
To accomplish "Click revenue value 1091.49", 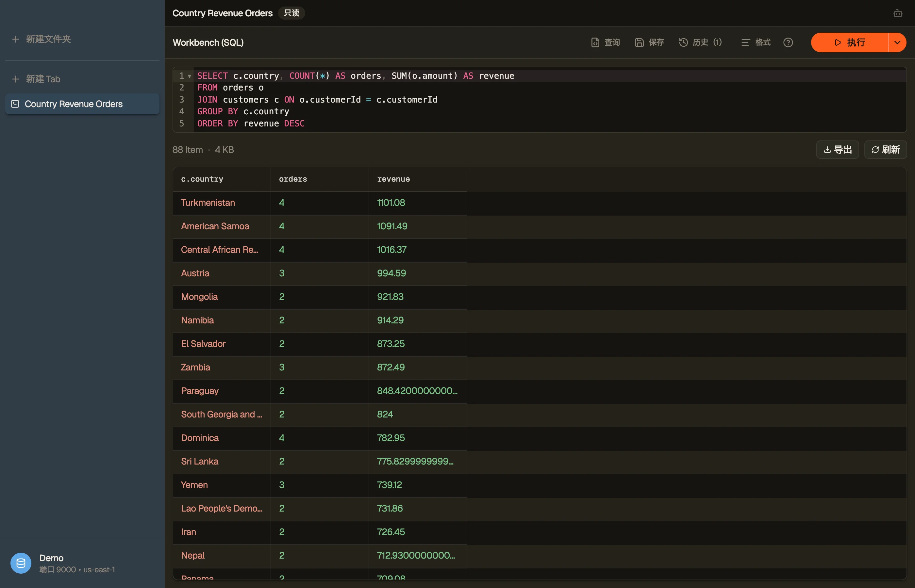I will tap(392, 226).
